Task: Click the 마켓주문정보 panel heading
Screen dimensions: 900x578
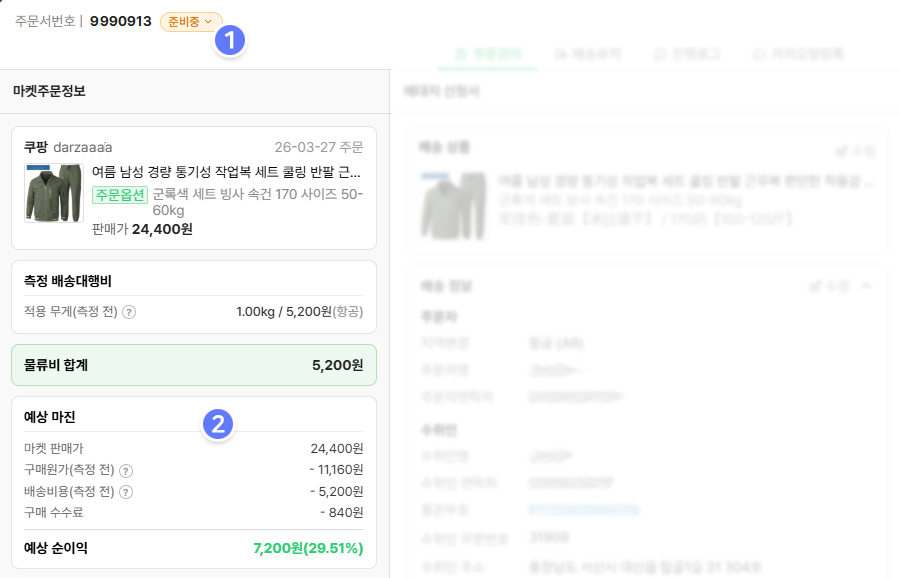Action: (x=49, y=91)
